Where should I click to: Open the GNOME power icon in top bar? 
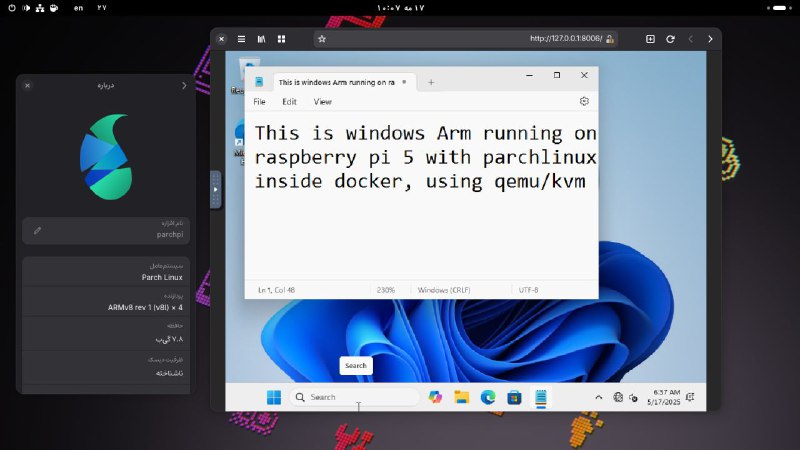pos(12,8)
